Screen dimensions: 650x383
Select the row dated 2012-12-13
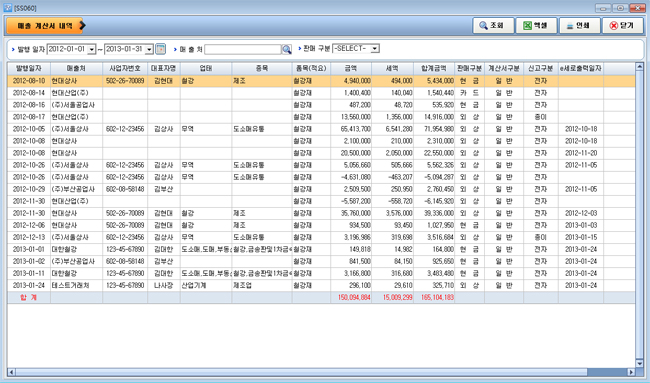click(x=321, y=237)
